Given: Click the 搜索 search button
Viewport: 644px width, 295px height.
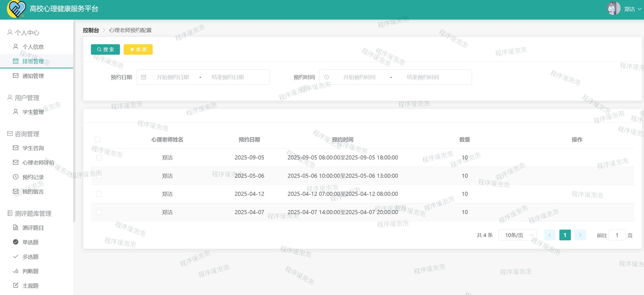Looking at the screenshot, I should point(105,49).
